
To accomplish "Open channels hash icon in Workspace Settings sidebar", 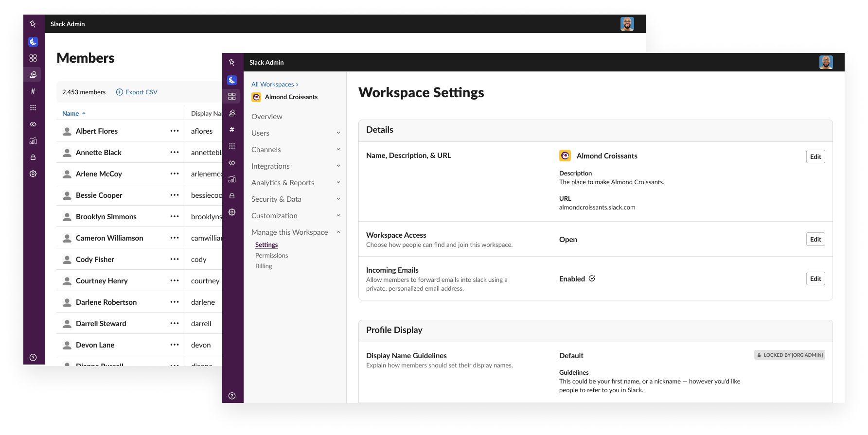I will pos(232,129).
